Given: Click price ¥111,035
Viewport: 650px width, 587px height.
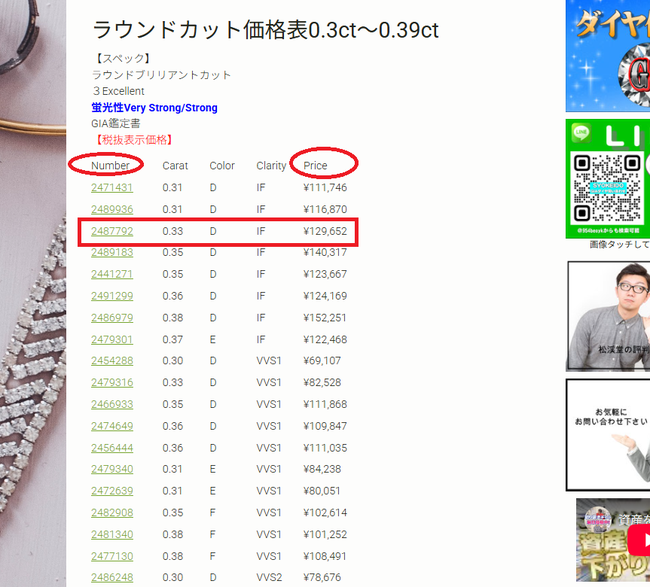Looking at the screenshot, I should (x=325, y=448).
